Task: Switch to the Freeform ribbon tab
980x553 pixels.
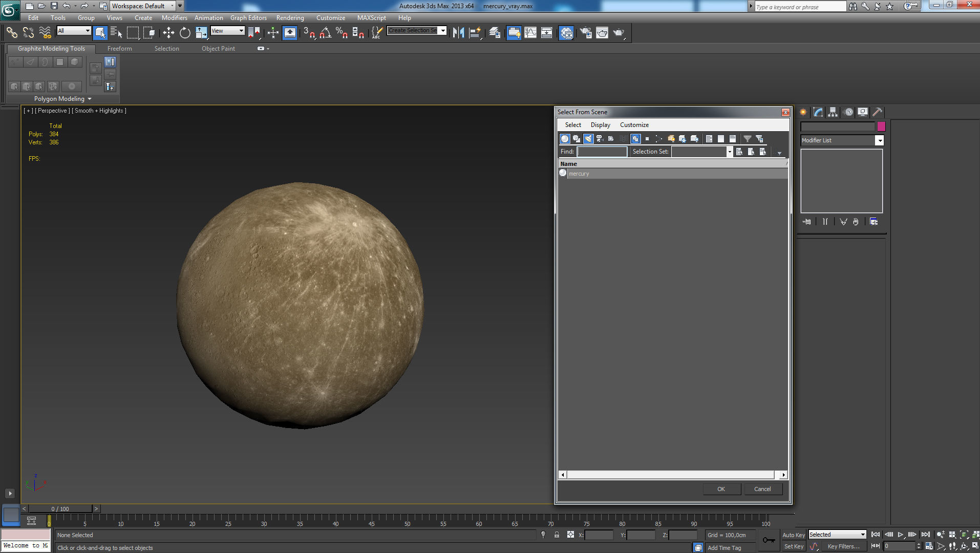Action: pyautogui.click(x=120, y=49)
